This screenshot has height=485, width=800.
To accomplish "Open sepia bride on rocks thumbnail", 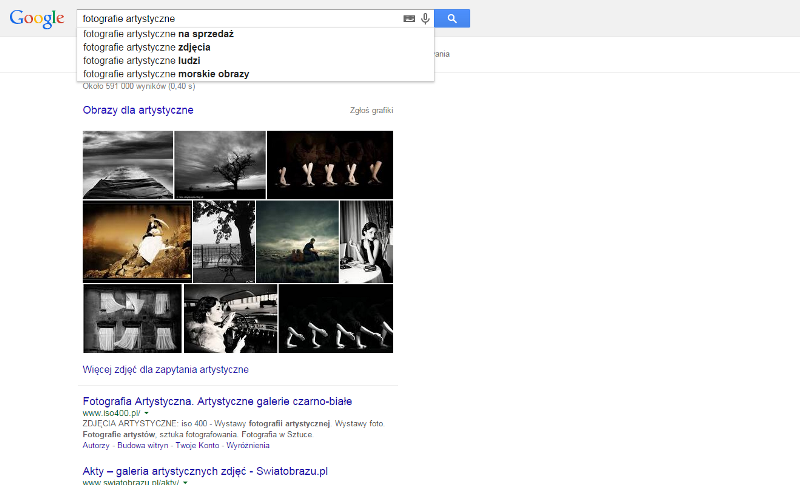I will point(137,242).
